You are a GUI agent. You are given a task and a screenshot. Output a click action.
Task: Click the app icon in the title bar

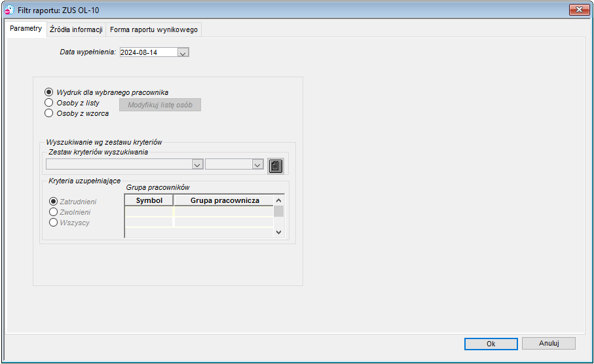pos(9,10)
